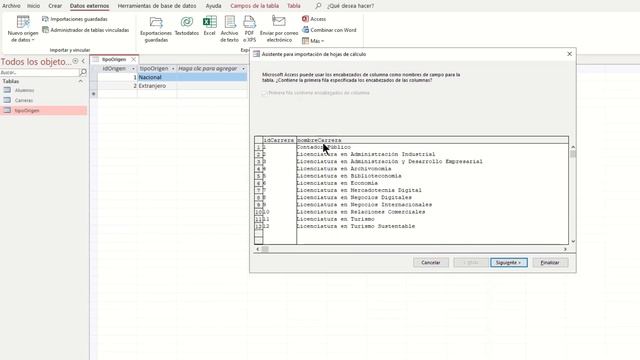
Task: Open Haga clic para agregar dropdown
Action: pos(243,69)
